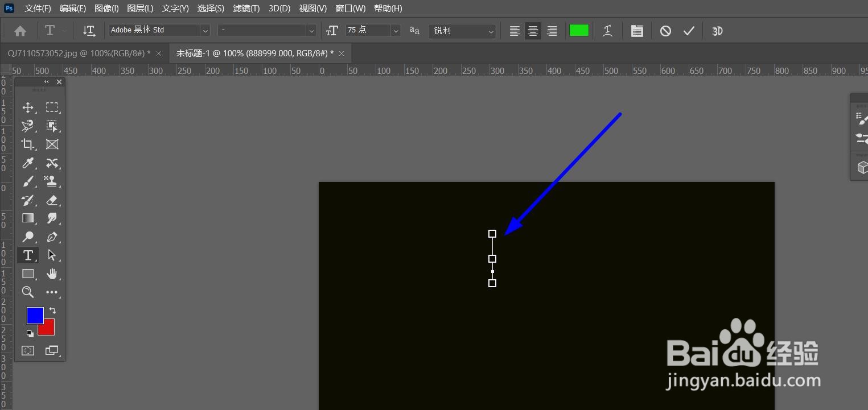
Task: Toggle Character and Paragraph panels
Action: pos(637,31)
